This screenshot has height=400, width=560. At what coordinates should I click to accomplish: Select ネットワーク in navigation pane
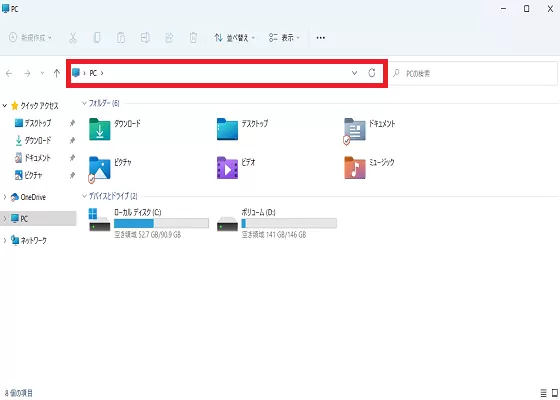29,240
